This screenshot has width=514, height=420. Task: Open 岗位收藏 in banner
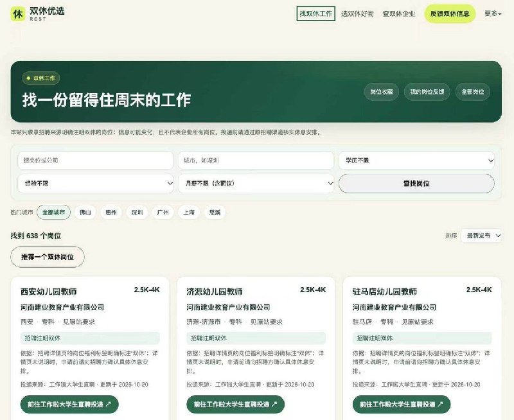pos(382,92)
